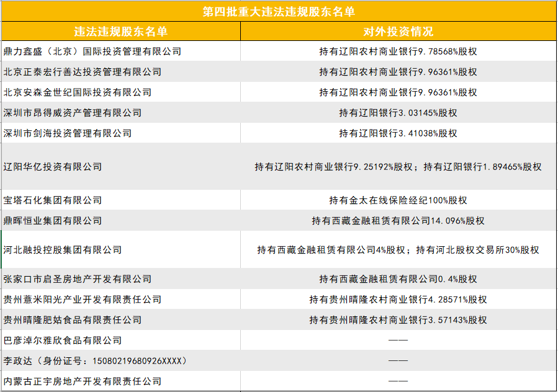Select cell 巴彦淖尔雅欣食品有限公司
The image size is (558, 392).
pos(121,340)
